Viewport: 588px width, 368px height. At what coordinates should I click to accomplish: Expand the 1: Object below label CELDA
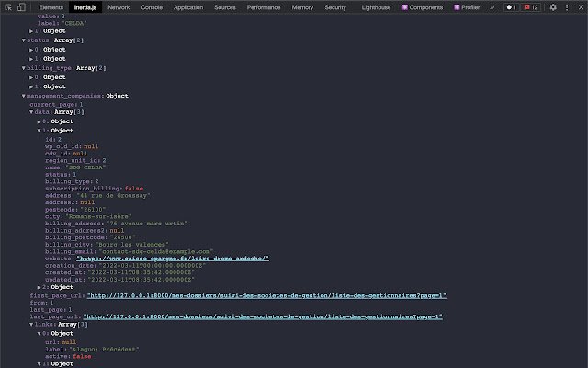(x=31, y=31)
